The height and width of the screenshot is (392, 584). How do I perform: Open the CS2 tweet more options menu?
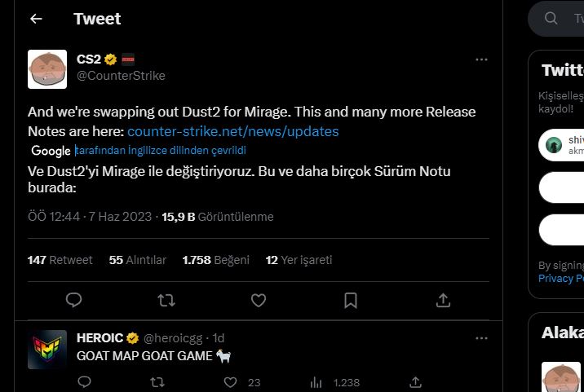click(x=481, y=59)
